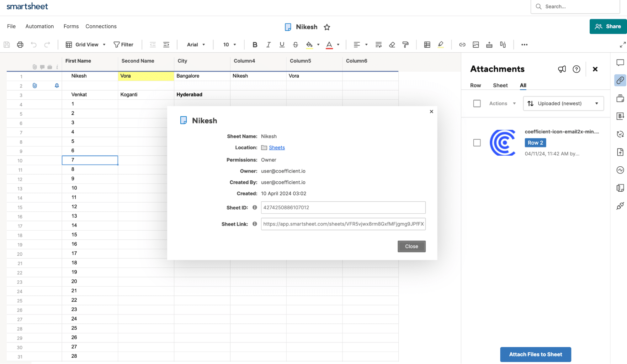Screen dimensions: 627x364
Task: Click the fill color bucket swatch
Action: tap(309, 44)
